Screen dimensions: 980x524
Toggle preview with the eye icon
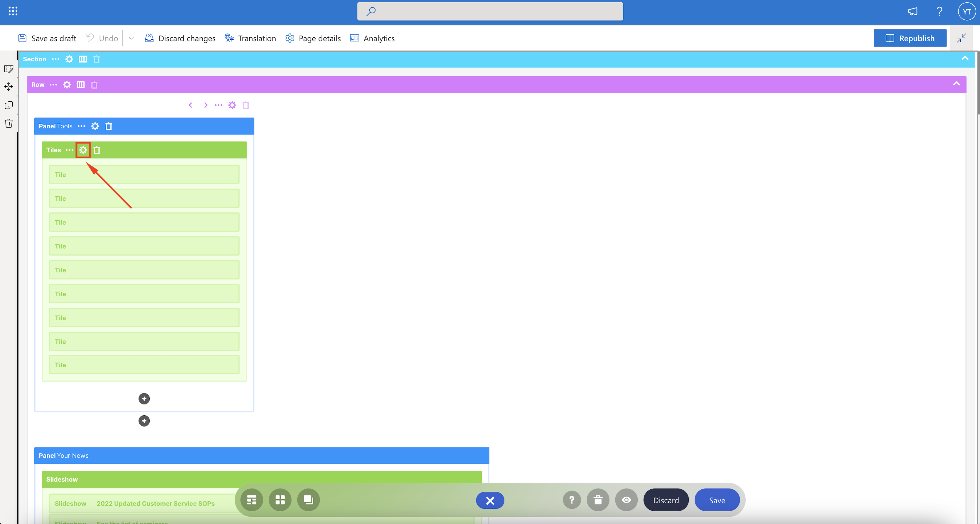coord(626,500)
